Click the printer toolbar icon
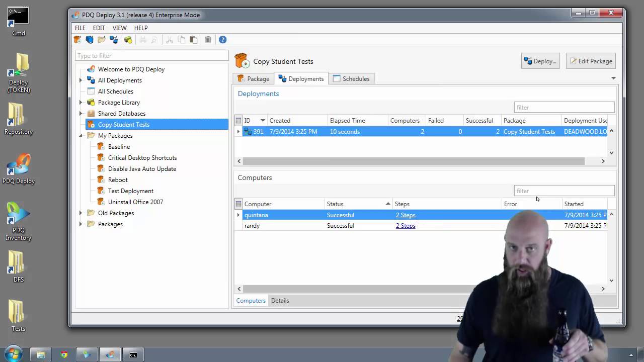 (x=143, y=40)
